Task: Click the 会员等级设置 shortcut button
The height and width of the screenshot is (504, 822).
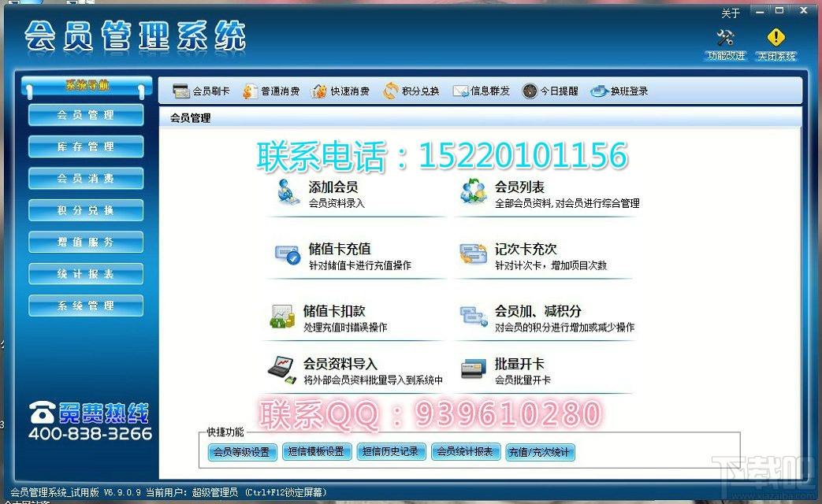Action: [242, 451]
